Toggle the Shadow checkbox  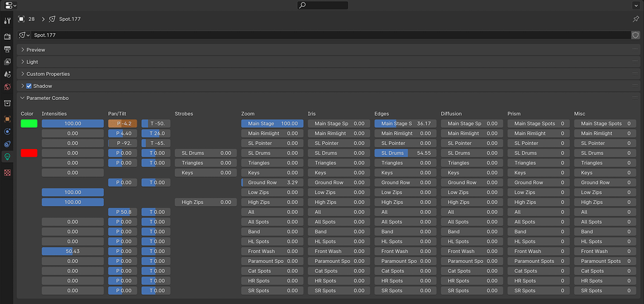(x=29, y=86)
